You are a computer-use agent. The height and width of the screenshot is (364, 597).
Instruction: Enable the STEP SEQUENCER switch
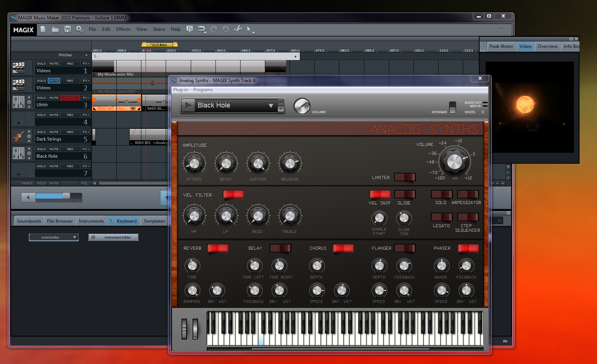pyautogui.click(x=468, y=217)
